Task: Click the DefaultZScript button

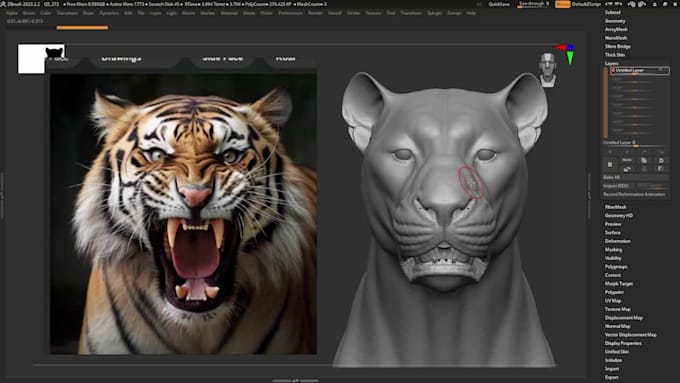Action: click(586, 4)
